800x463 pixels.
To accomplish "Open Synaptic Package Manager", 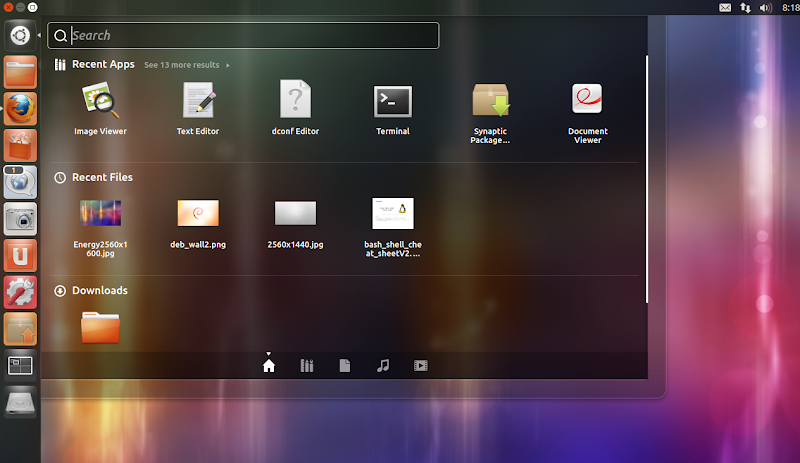I will pos(490,113).
